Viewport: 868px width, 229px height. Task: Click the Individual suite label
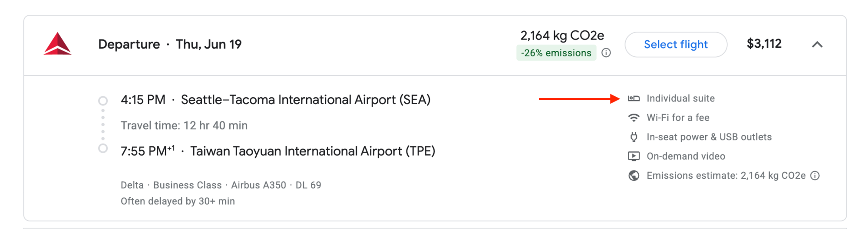coord(680,98)
